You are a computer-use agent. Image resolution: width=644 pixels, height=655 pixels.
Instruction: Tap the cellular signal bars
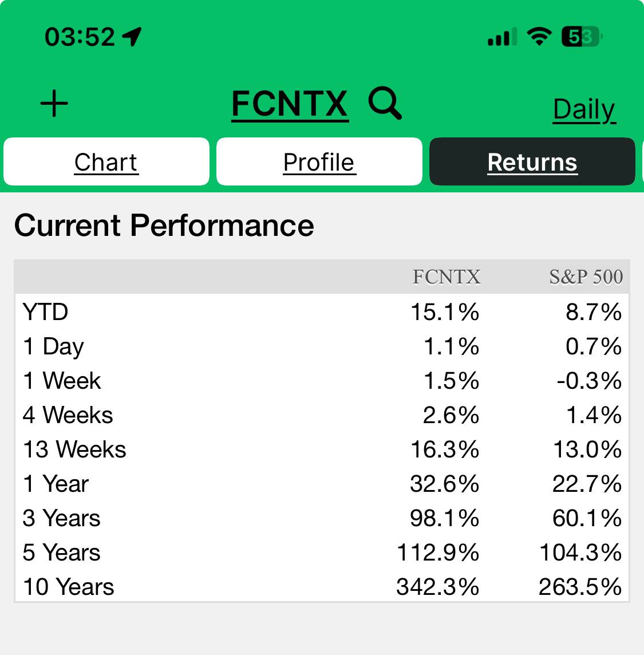tap(501, 37)
